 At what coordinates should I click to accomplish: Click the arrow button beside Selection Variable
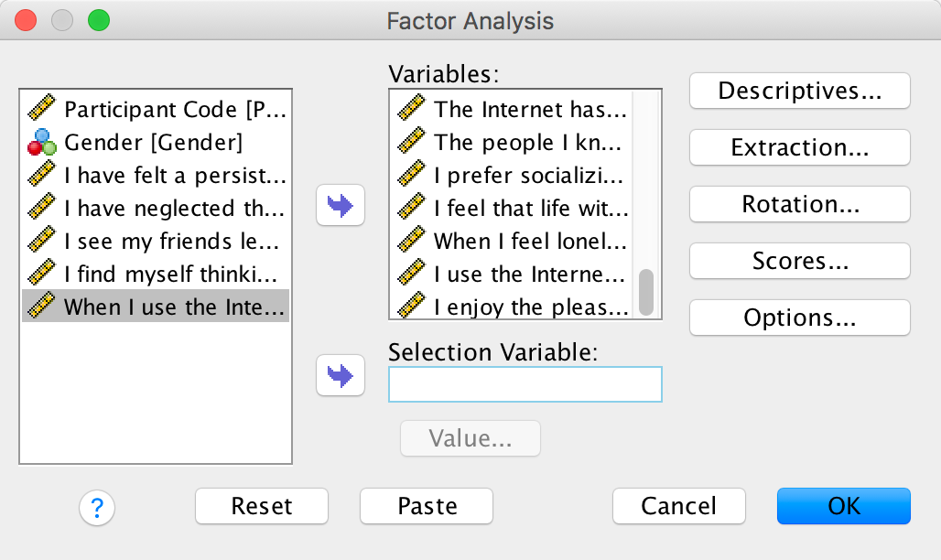340,375
